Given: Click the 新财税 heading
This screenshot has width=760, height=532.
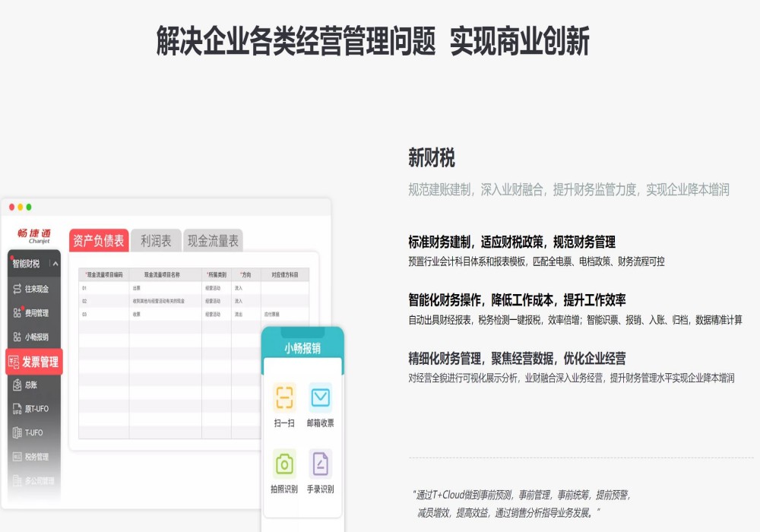Looking at the screenshot, I should click(431, 158).
